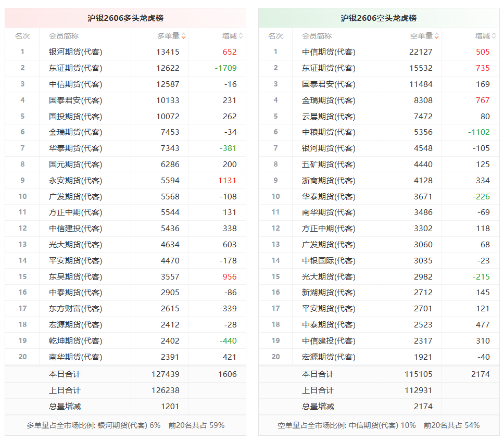This screenshot has height=442, width=504.
Task: Select 乾坤期货(代客) row name
Action: (x=75, y=341)
